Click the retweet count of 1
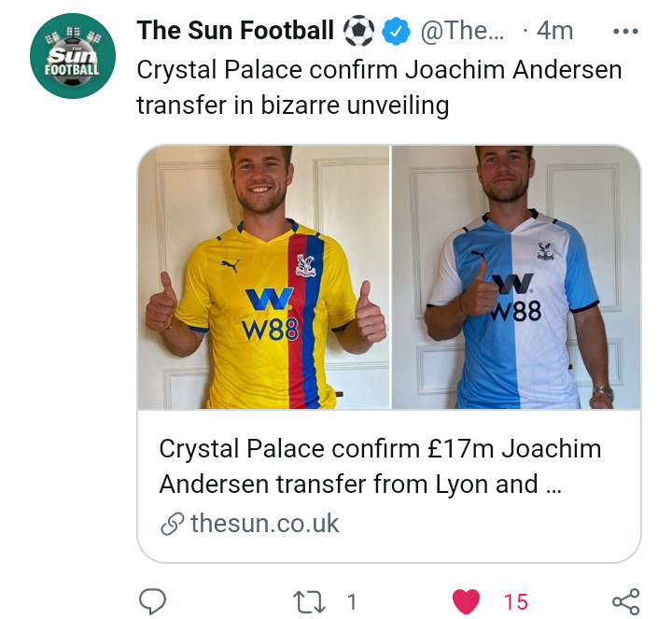The image size is (672, 619). (352, 602)
